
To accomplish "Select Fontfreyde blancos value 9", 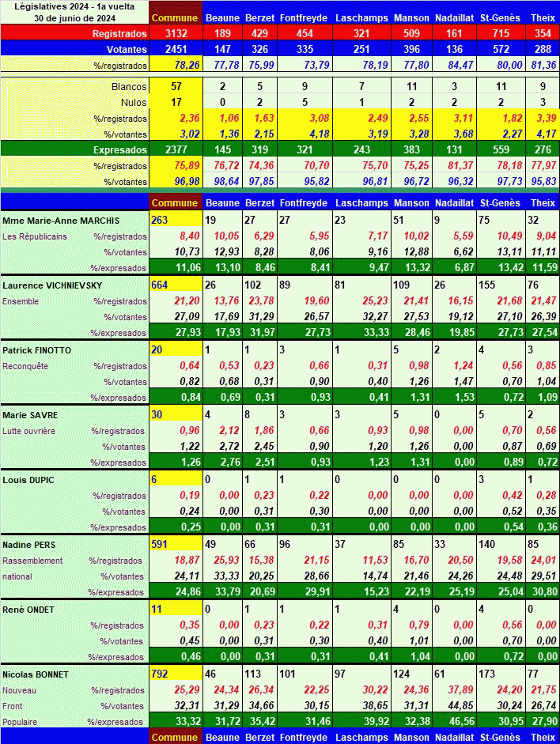I will (x=305, y=87).
